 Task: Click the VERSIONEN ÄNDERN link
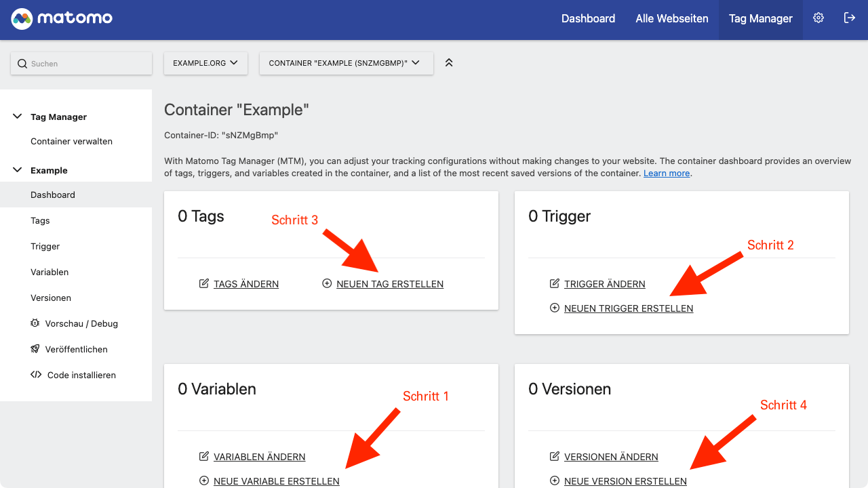tap(611, 457)
